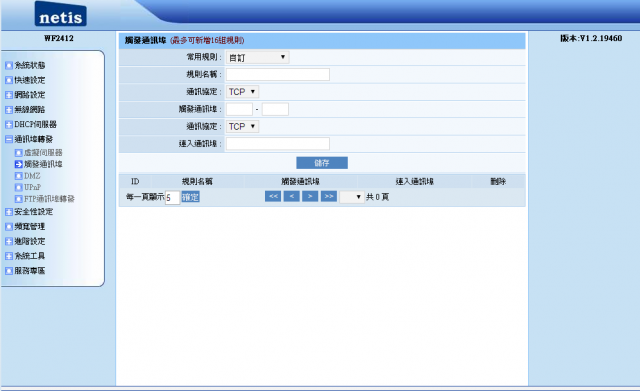Click the red 最多可新增16組規則 note

click(x=207, y=40)
